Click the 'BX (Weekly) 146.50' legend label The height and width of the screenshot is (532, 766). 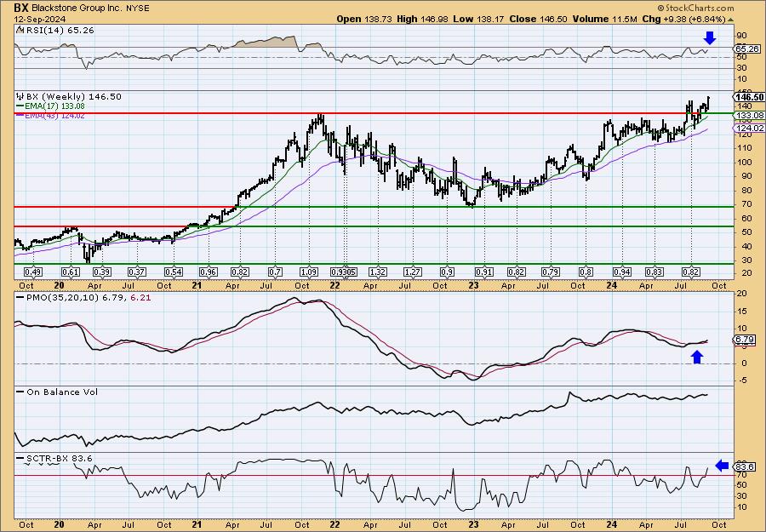pyautogui.click(x=73, y=97)
